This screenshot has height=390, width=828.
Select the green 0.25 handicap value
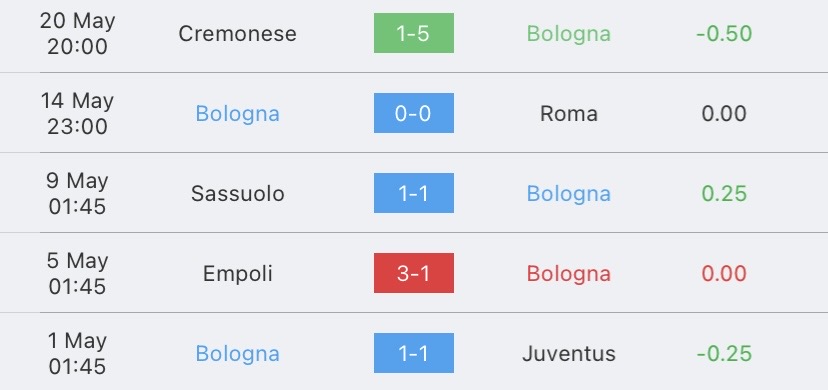724,194
